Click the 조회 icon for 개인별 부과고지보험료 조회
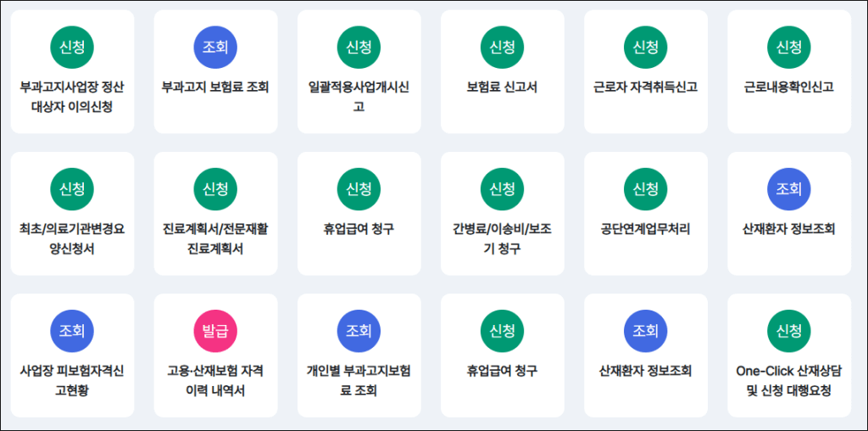Screen dimensions: 868x431 pos(359,331)
